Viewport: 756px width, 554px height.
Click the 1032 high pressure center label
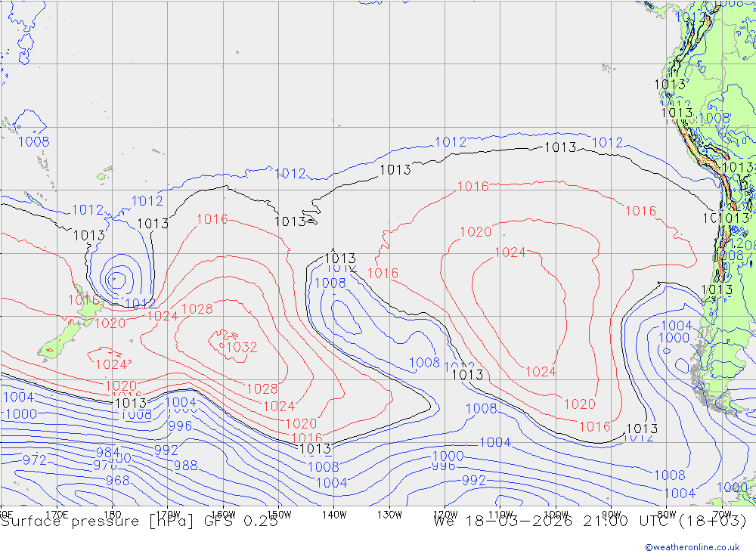241,347
